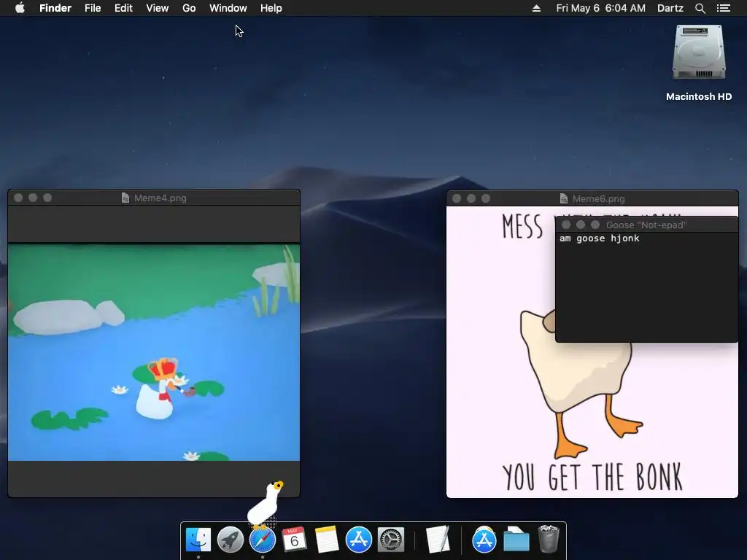This screenshot has height=560, width=747.
Task: Open Notes in the Dock
Action: [x=326, y=540]
